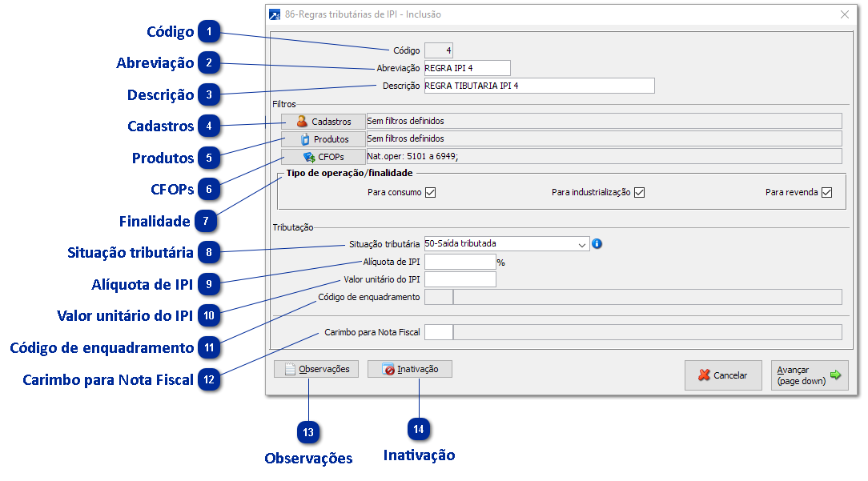Click the Valor unitário do IPI field
Viewport: 868px width, 481px height.
coord(460,279)
